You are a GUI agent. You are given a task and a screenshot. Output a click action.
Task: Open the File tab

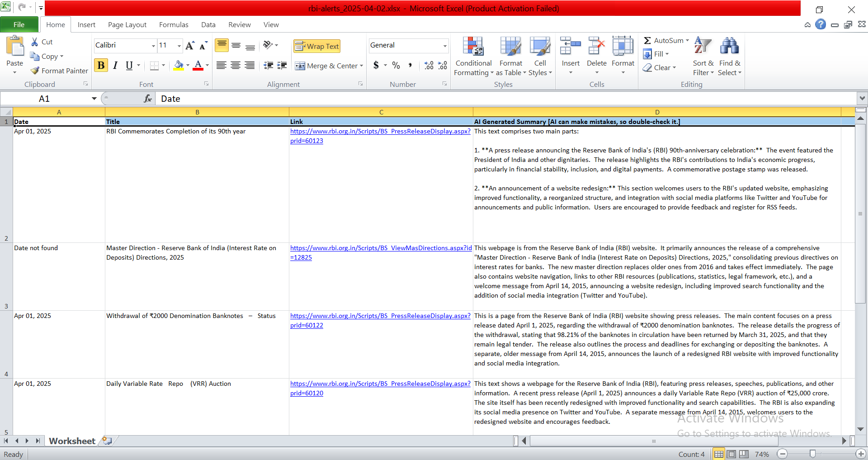click(19, 24)
